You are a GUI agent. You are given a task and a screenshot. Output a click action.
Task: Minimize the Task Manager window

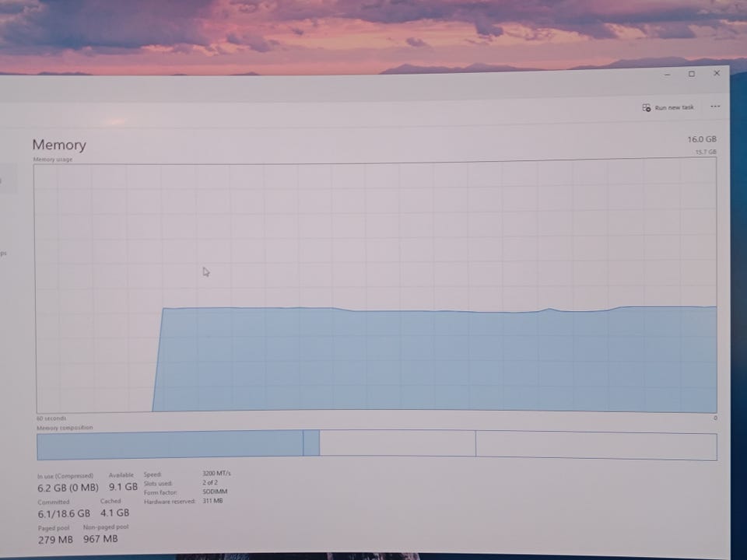pos(668,75)
